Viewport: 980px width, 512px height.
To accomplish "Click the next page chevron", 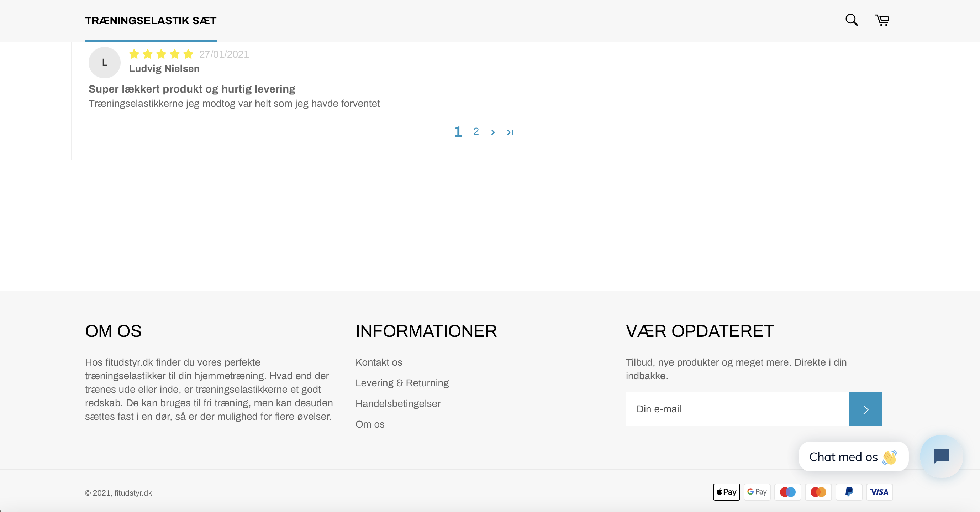I will click(x=493, y=132).
